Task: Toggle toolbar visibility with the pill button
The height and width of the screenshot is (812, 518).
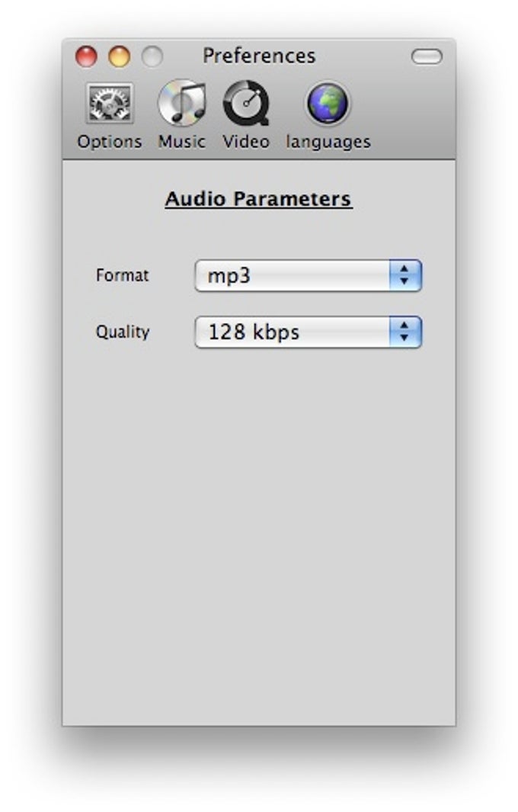Action: click(427, 56)
